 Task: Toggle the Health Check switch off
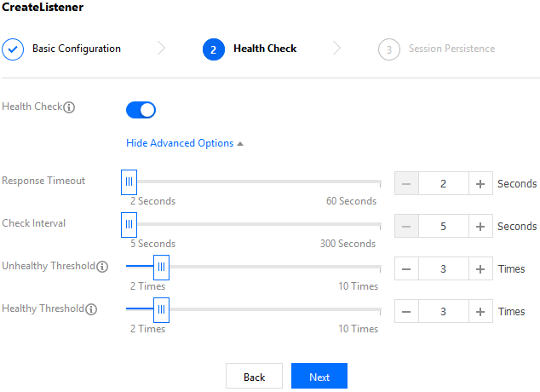141,109
